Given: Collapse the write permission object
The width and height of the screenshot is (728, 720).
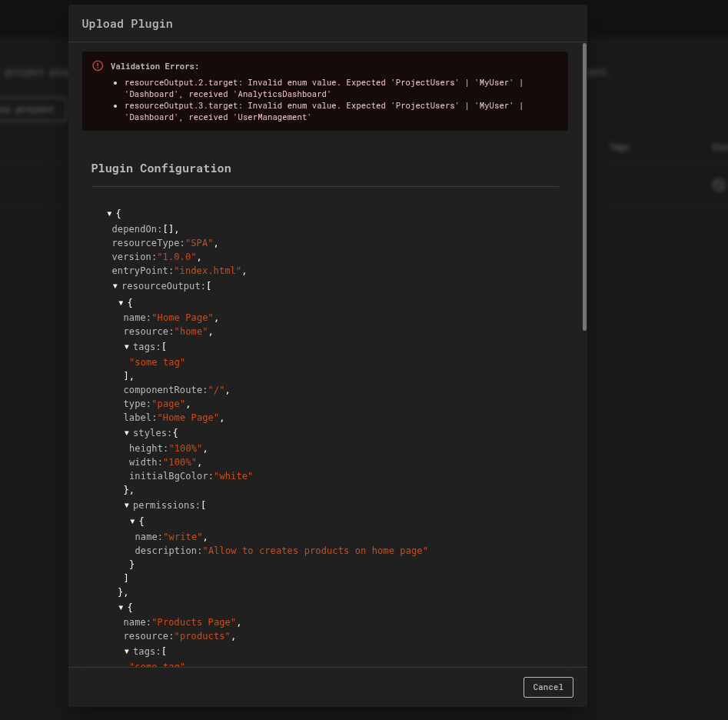Looking at the screenshot, I should click(132, 521).
